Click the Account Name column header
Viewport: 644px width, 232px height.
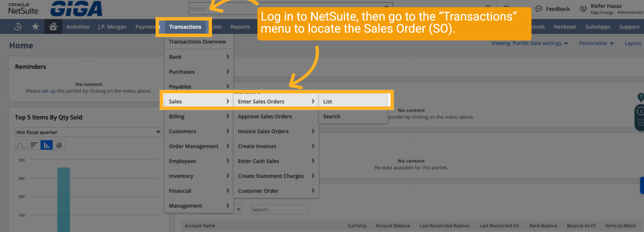(x=200, y=226)
